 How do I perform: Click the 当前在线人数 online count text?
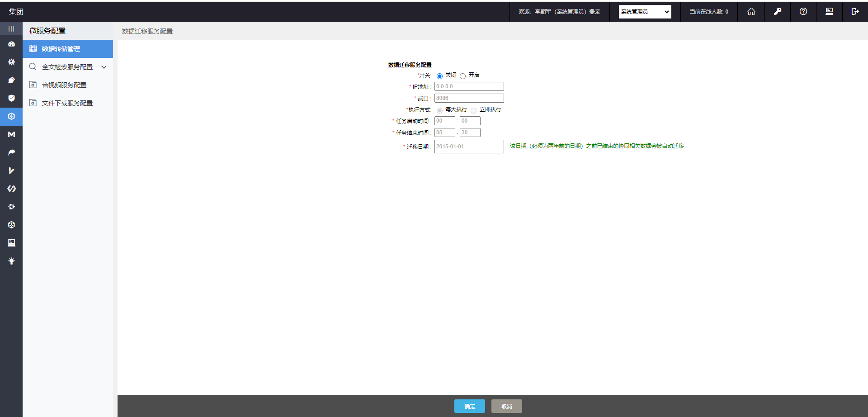709,12
